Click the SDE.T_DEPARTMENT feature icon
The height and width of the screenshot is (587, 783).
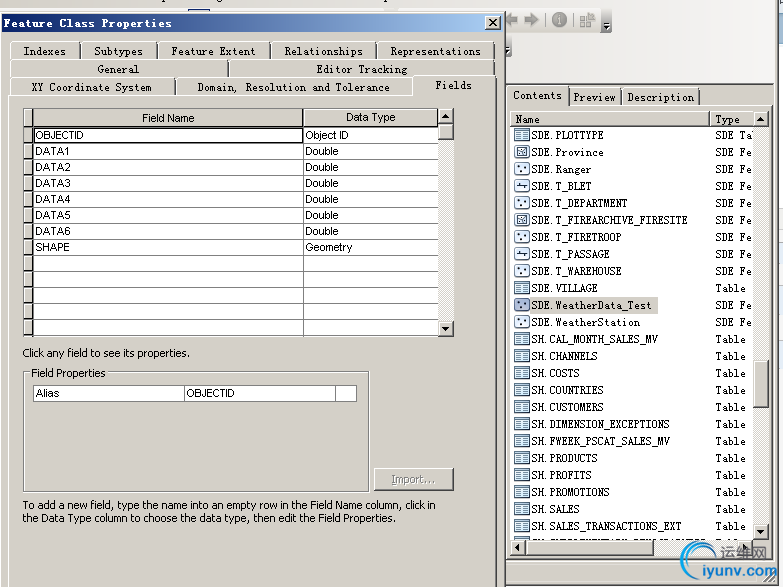click(522, 203)
